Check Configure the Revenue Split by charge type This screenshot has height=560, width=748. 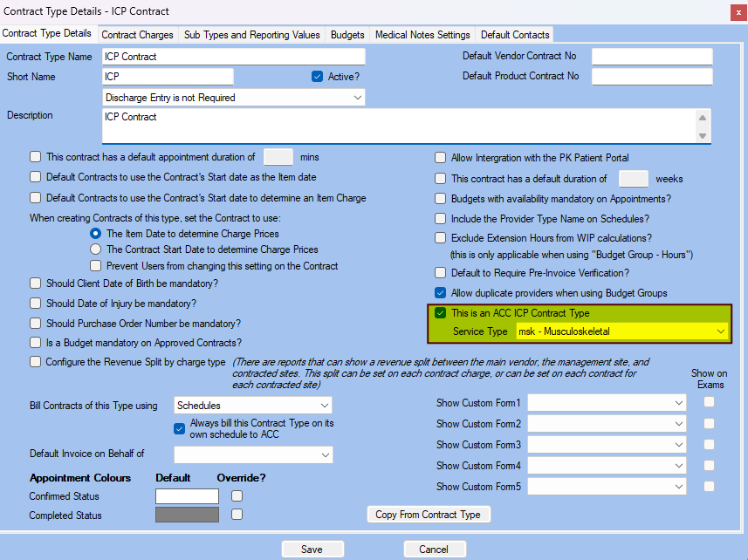pyautogui.click(x=35, y=362)
